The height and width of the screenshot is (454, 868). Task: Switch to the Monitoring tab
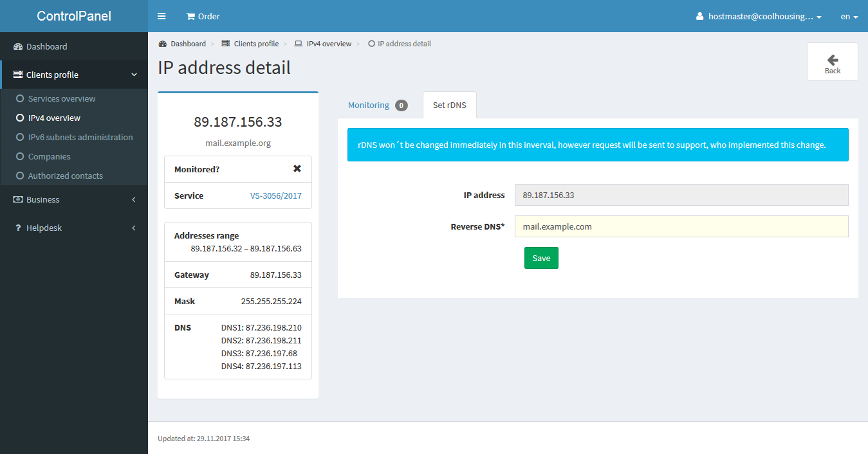[378, 105]
